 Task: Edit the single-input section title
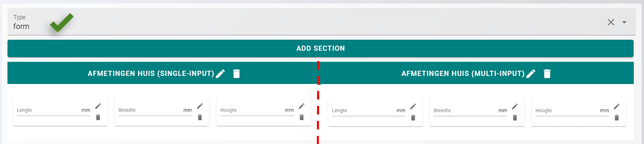tap(221, 74)
